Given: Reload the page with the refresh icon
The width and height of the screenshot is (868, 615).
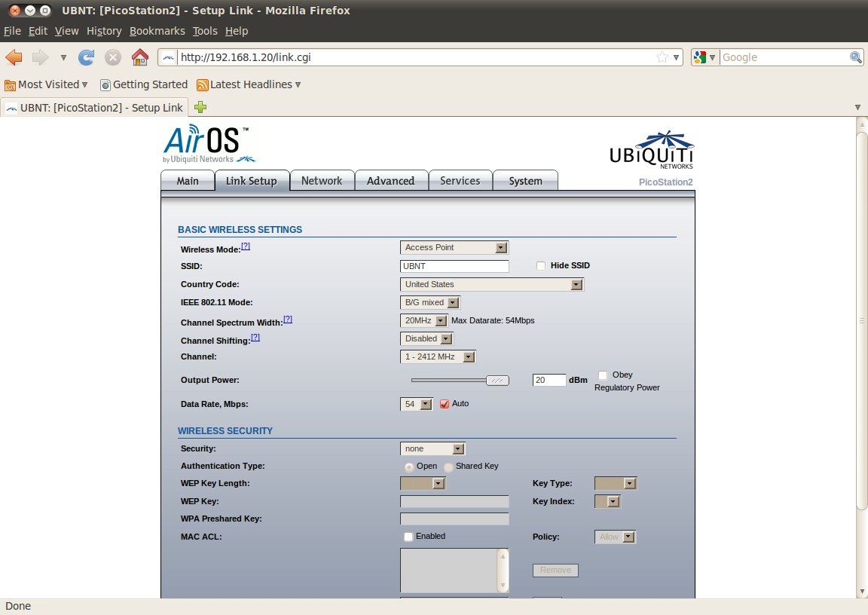Looking at the screenshot, I should click(87, 57).
